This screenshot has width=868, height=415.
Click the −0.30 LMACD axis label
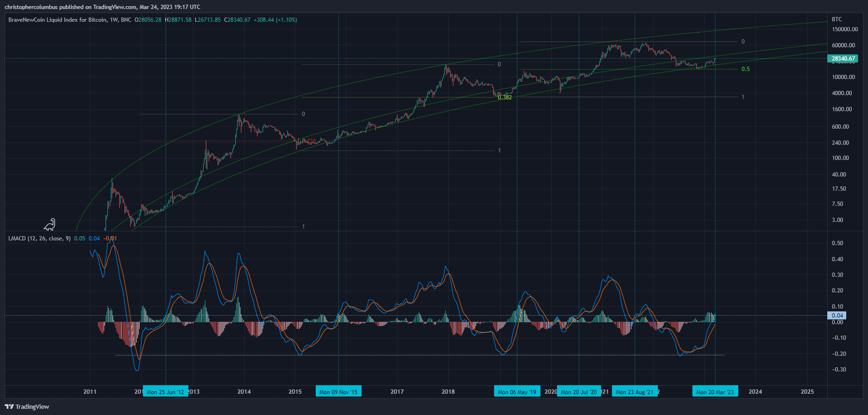pyautogui.click(x=839, y=370)
